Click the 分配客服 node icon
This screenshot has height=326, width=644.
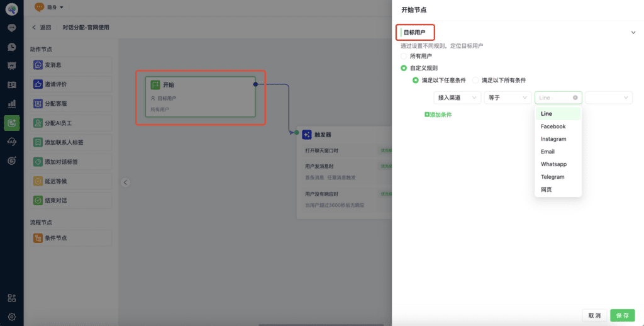(x=38, y=104)
